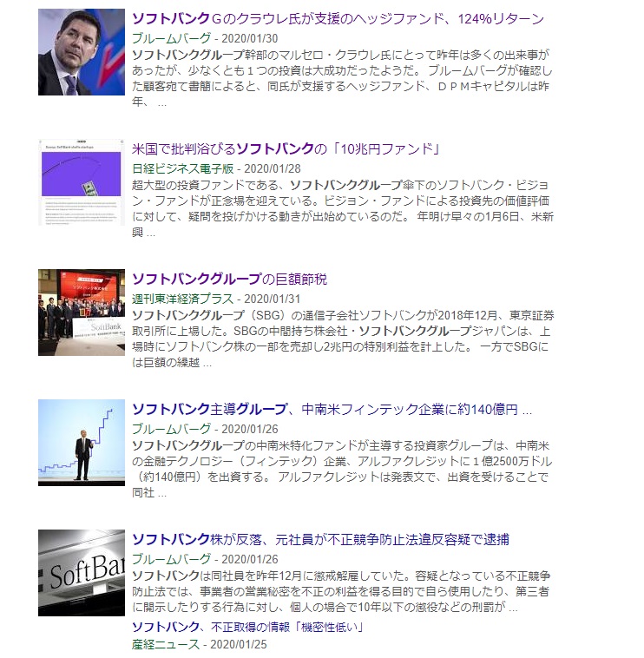Open the SoftBank logo sign thumbnail
The width and height of the screenshot is (644, 658).
pos(82,573)
